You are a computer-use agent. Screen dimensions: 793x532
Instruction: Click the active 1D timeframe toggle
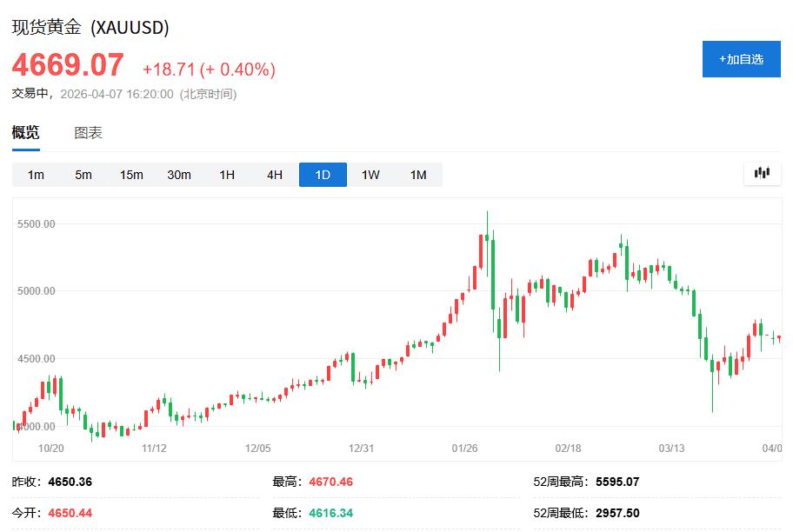[323, 174]
